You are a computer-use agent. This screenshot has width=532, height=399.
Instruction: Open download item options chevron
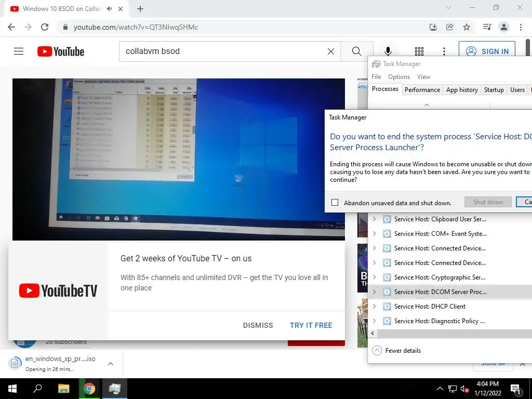click(111, 364)
